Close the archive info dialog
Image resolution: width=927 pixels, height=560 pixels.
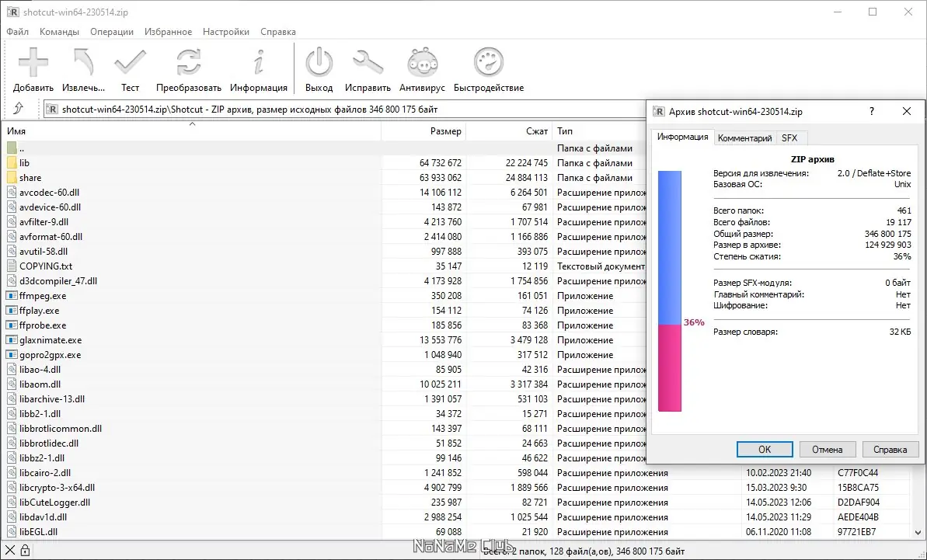pos(907,111)
